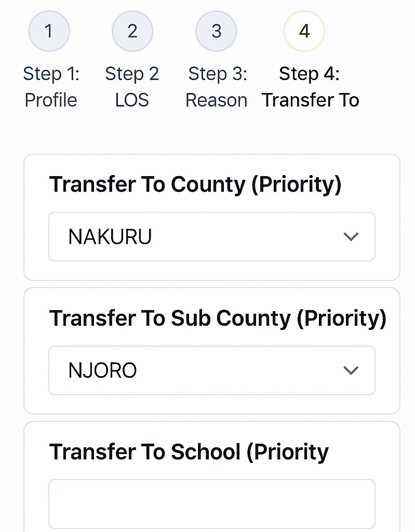415x532 pixels.
Task: Click the step 1 circle icon
Action: point(49,31)
